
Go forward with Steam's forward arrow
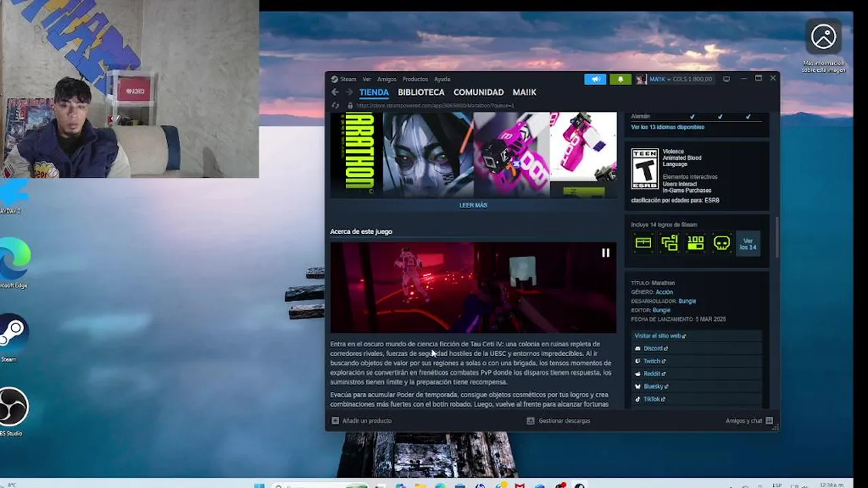pyautogui.click(x=349, y=92)
